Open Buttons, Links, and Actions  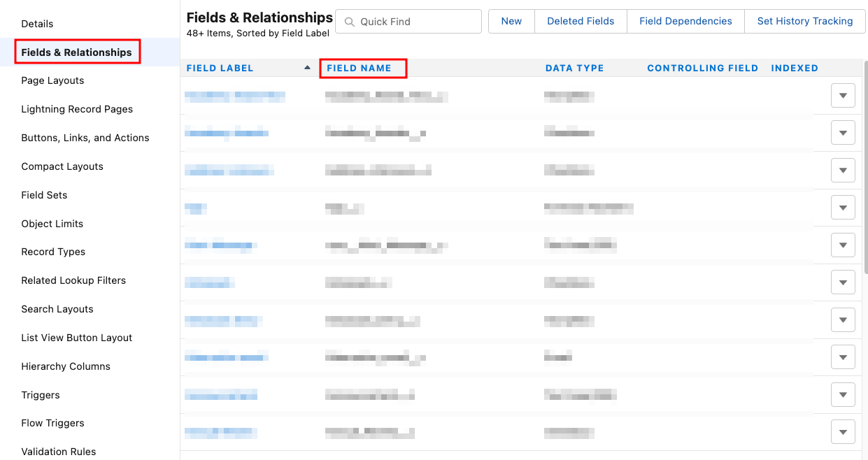85,138
